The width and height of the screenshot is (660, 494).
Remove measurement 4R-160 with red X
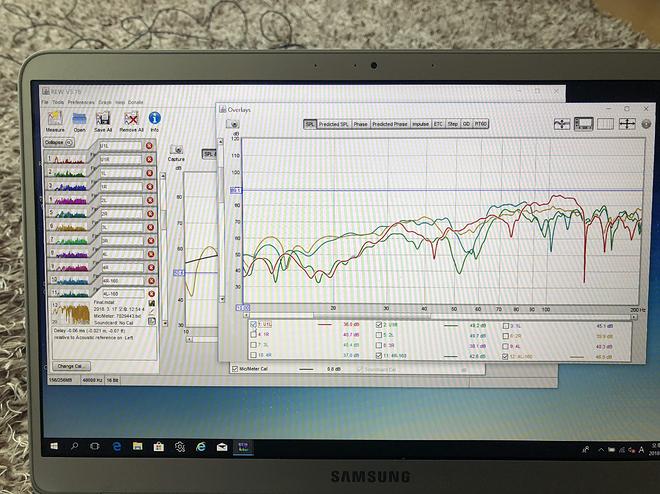pos(151,281)
